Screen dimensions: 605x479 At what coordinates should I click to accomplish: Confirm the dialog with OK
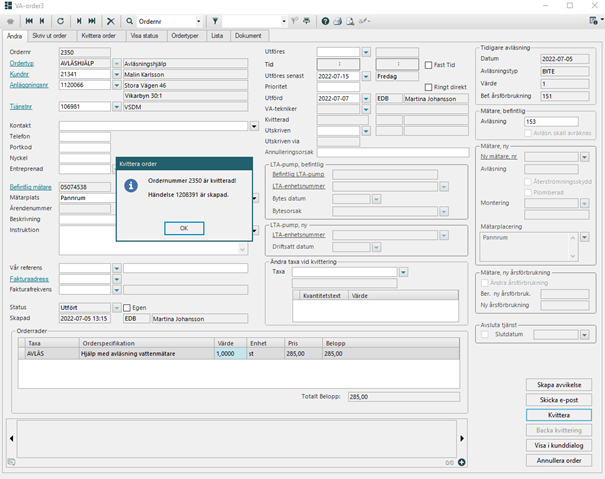(x=184, y=228)
